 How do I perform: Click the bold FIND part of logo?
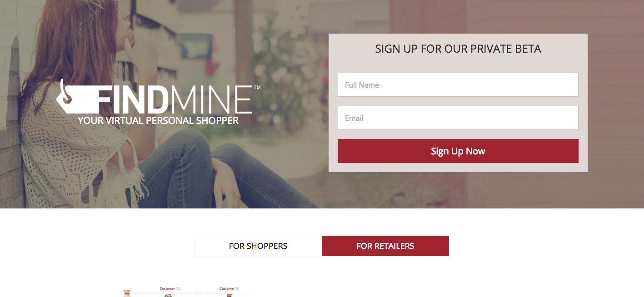tap(131, 99)
